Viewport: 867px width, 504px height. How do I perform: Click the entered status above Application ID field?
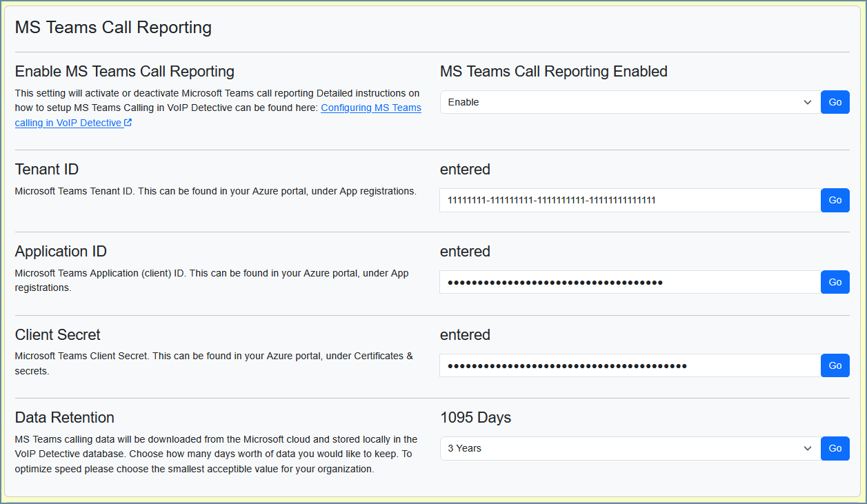(x=465, y=251)
